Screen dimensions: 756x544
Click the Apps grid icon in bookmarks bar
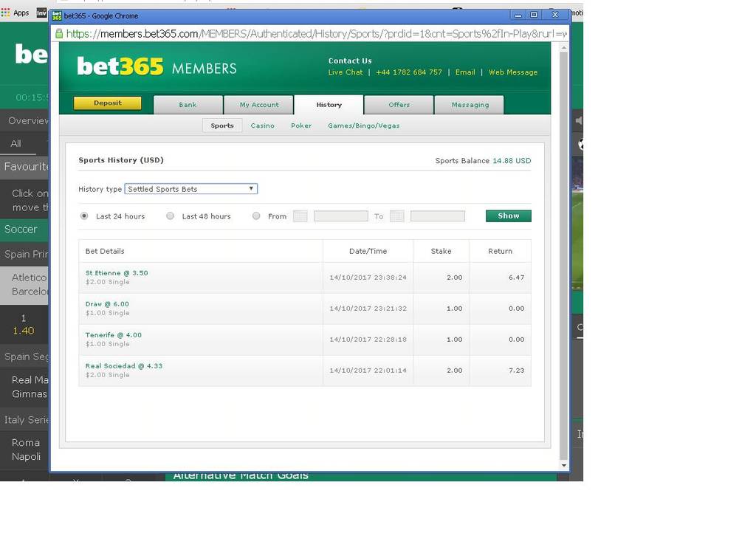[x=5, y=13]
